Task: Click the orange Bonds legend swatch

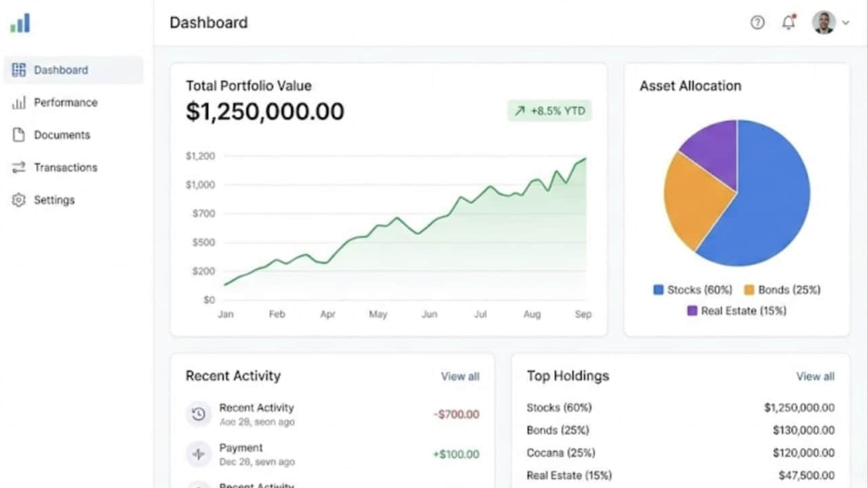Action: [749, 290]
